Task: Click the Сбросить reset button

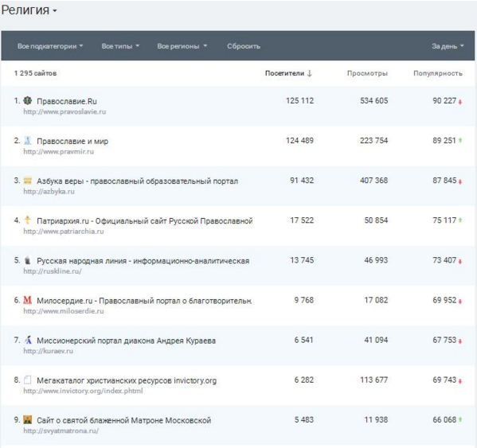Action: (x=244, y=46)
